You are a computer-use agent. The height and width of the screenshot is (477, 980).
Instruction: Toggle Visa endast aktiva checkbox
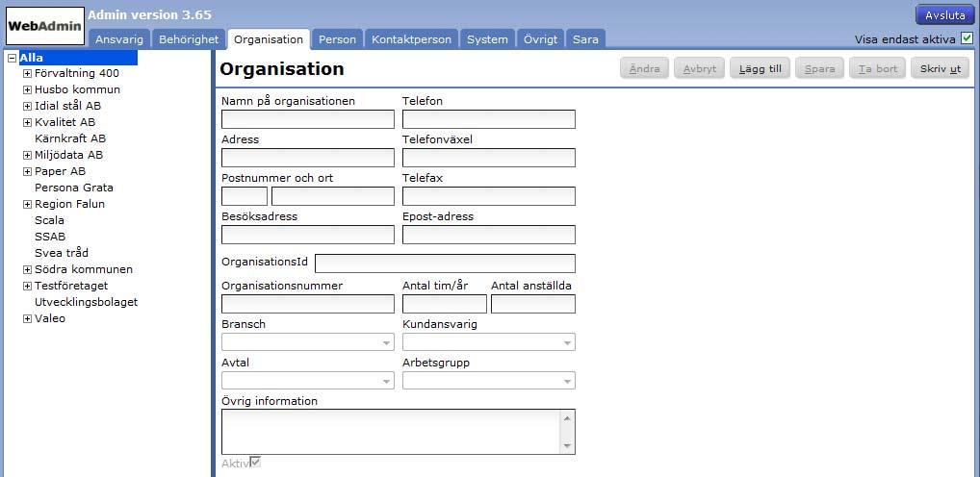(x=967, y=38)
